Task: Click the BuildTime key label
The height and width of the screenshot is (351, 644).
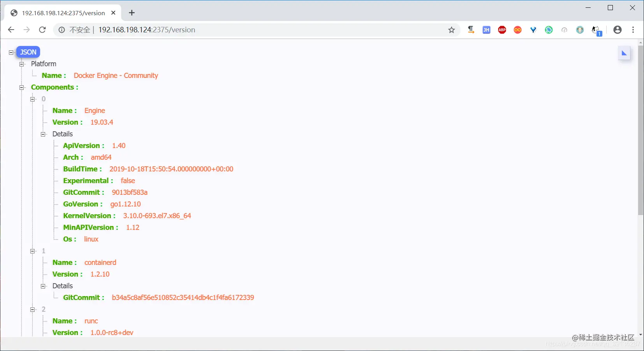Action: pyautogui.click(x=83, y=169)
